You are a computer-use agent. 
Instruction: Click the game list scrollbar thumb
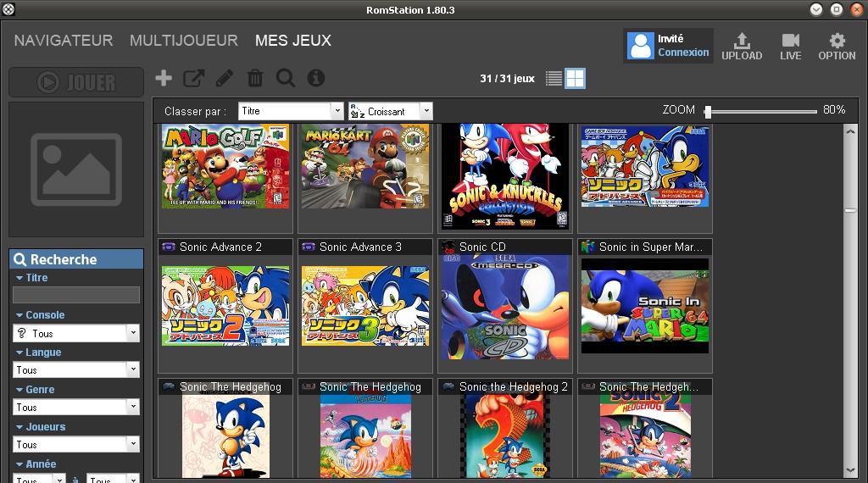[x=851, y=210]
